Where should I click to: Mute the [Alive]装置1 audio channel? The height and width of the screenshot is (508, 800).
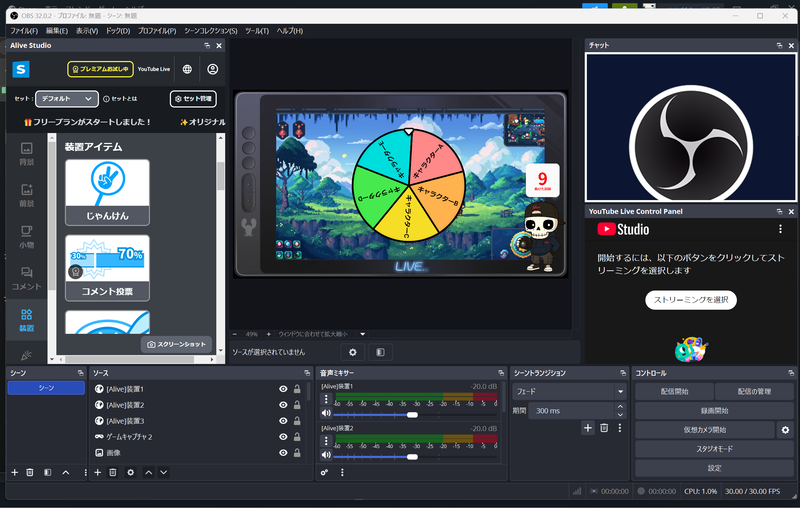(x=327, y=413)
